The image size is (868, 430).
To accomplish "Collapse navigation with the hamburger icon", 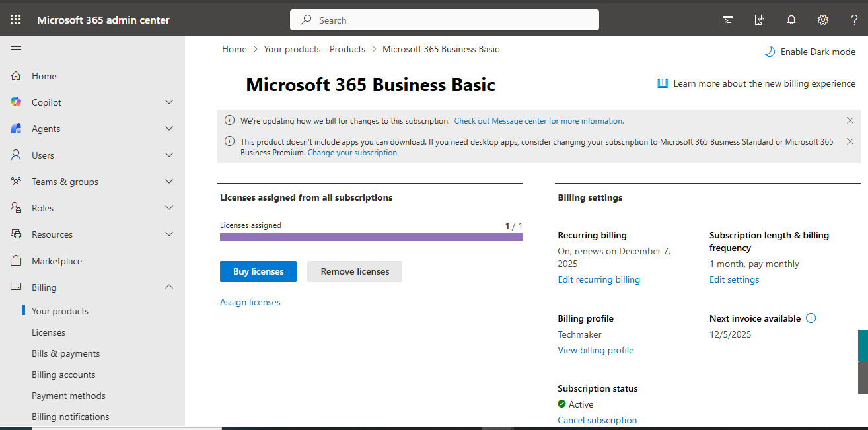I will pyautogui.click(x=16, y=50).
